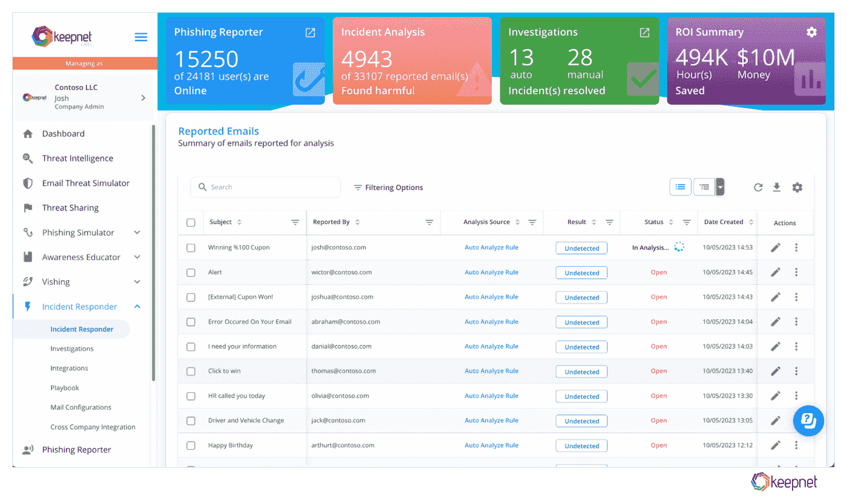Viewport: 847px width, 504px height.
Task: Edit 'Error Occured On Your Email' row
Action: click(776, 322)
